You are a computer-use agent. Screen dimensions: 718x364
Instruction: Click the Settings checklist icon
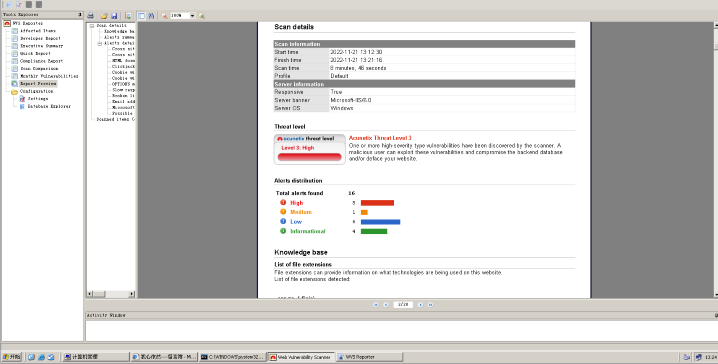tap(22, 98)
